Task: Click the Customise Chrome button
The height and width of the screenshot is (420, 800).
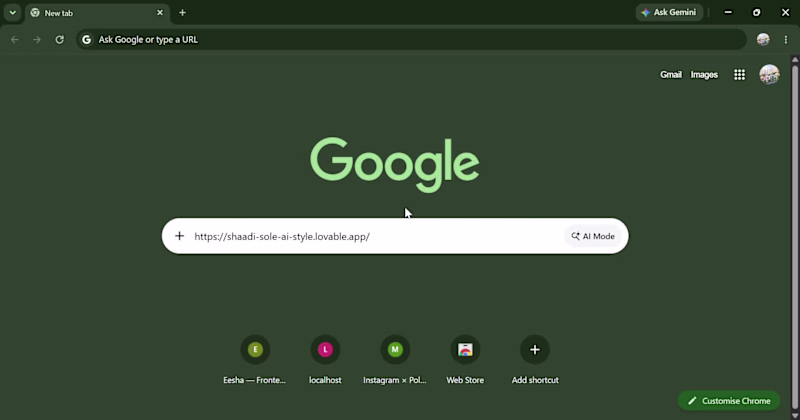Action: pos(729,401)
